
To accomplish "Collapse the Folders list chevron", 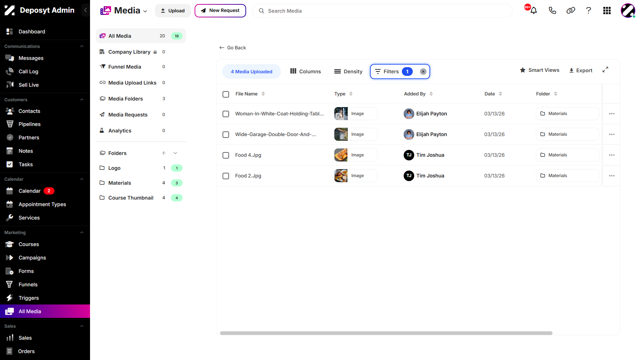I will tap(175, 153).
